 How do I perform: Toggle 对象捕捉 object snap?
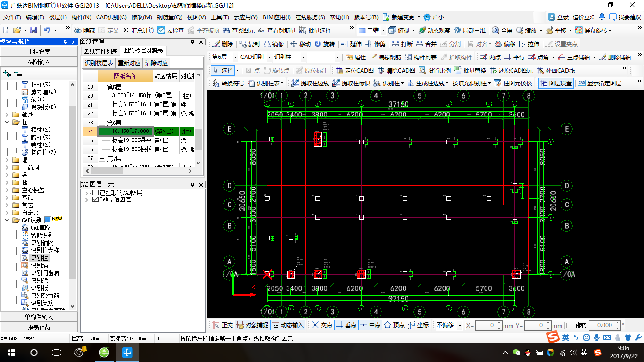[252, 325]
